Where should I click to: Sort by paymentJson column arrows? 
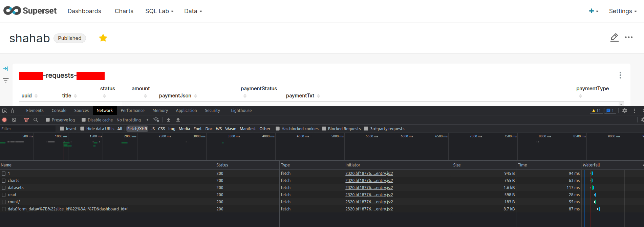(195, 96)
